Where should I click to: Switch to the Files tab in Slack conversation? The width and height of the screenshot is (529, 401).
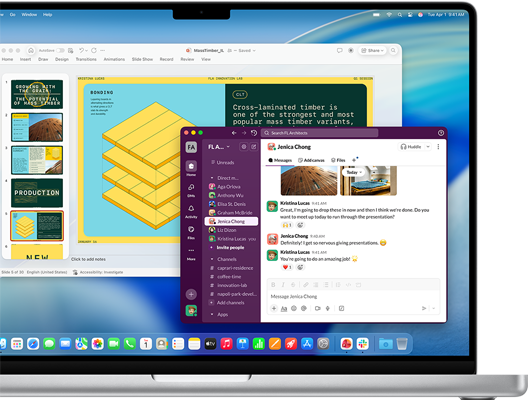[338, 160]
